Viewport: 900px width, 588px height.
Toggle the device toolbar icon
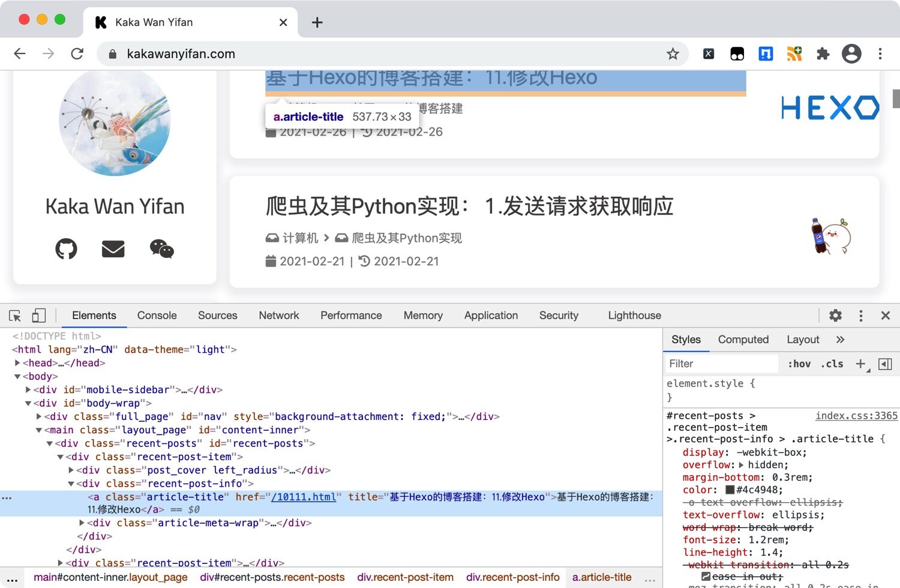pyautogui.click(x=38, y=316)
